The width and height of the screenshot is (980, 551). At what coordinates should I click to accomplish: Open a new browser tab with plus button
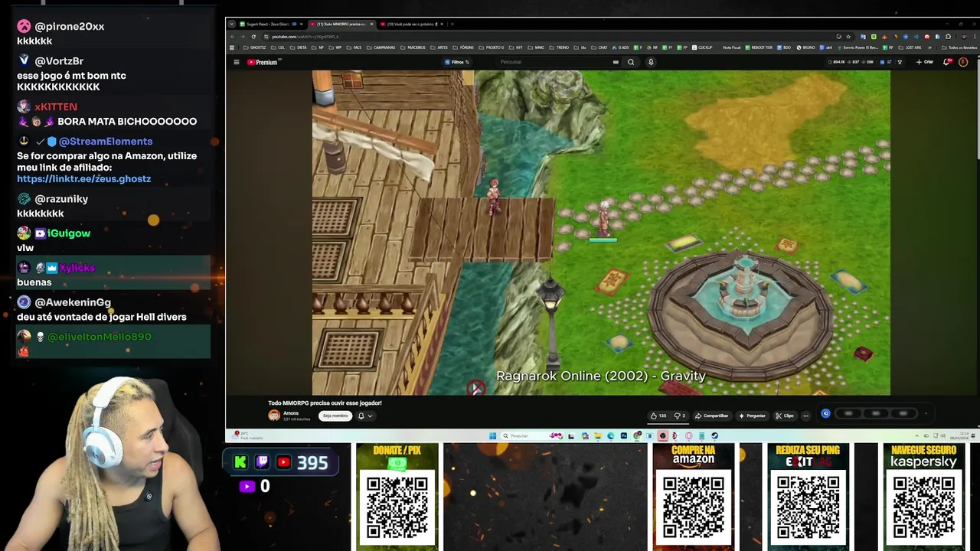click(x=452, y=24)
